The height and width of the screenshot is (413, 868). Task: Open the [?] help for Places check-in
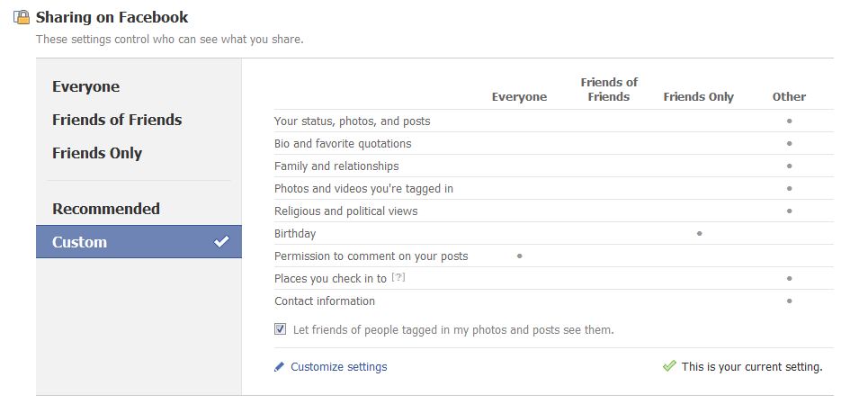pyautogui.click(x=398, y=278)
